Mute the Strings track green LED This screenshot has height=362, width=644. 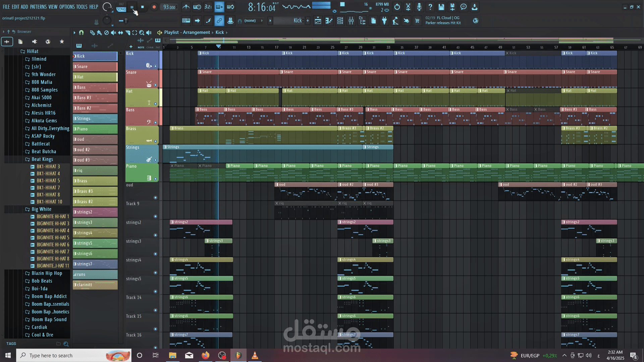155,160
